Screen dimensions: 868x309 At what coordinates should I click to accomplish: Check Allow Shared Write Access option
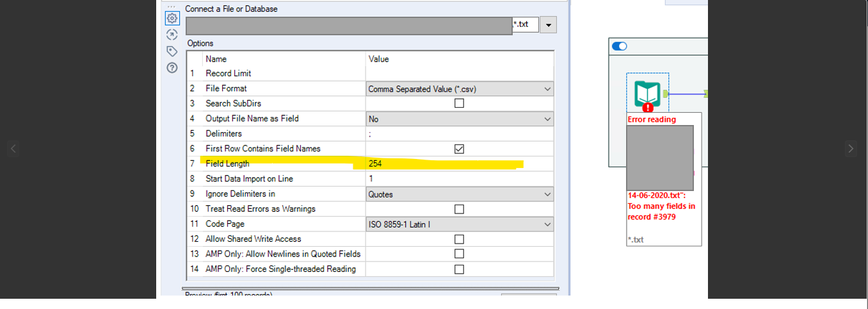[x=459, y=239]
